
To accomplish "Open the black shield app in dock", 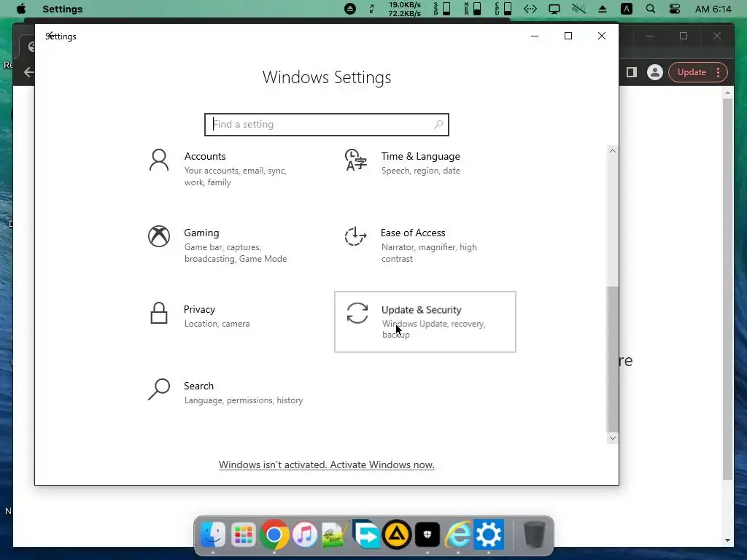I will (x=427, y=534).
